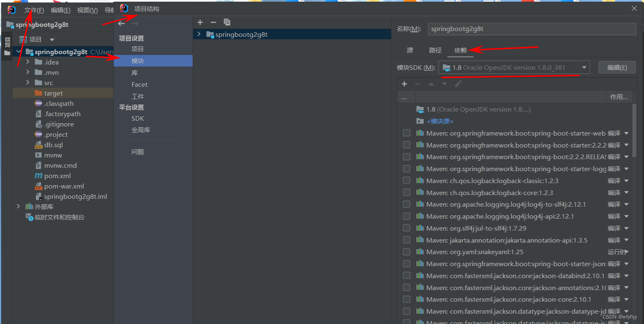
Task: Click the Edit SDK button (编辑)
Action: click(617, 68)
